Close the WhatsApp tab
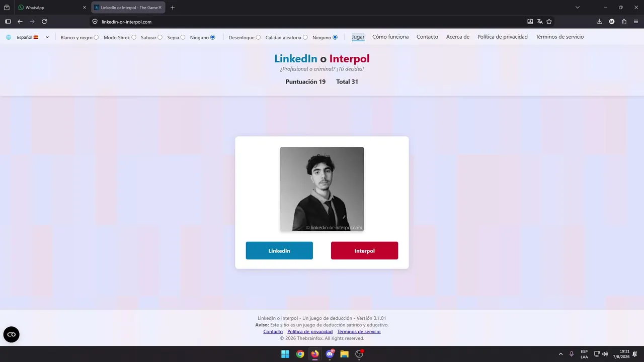644x362 pixels. coord(85,8)
